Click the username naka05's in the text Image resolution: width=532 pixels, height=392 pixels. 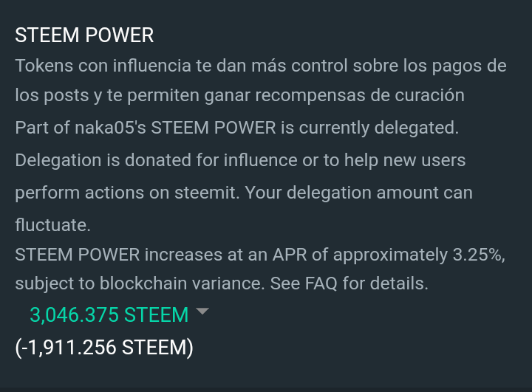(110, 128)
